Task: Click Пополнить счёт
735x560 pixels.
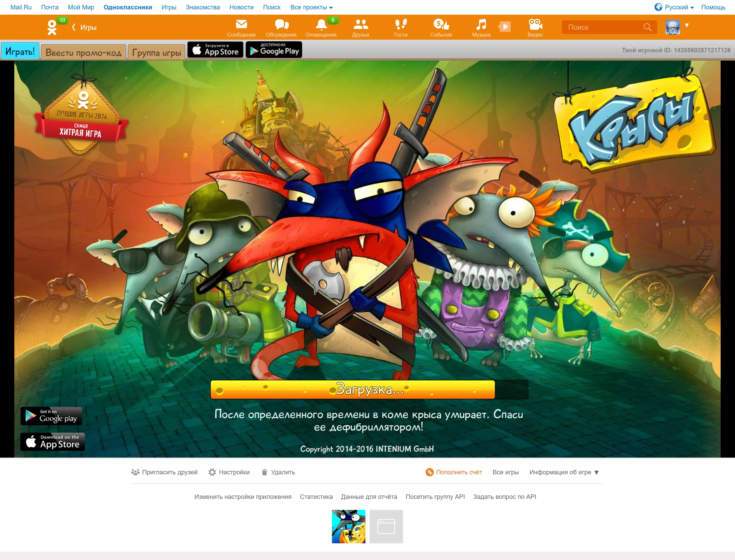Action: (453, 472)
